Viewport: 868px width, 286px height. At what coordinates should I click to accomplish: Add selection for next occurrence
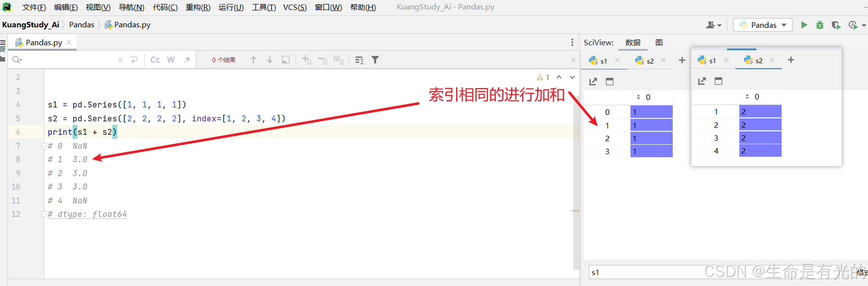point(307,60)
